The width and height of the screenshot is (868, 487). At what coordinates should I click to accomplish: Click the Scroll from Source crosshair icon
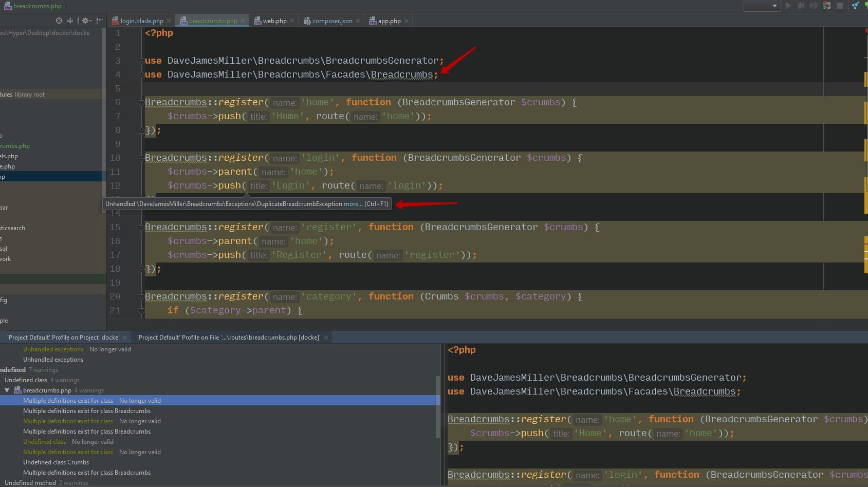(59, 21)
